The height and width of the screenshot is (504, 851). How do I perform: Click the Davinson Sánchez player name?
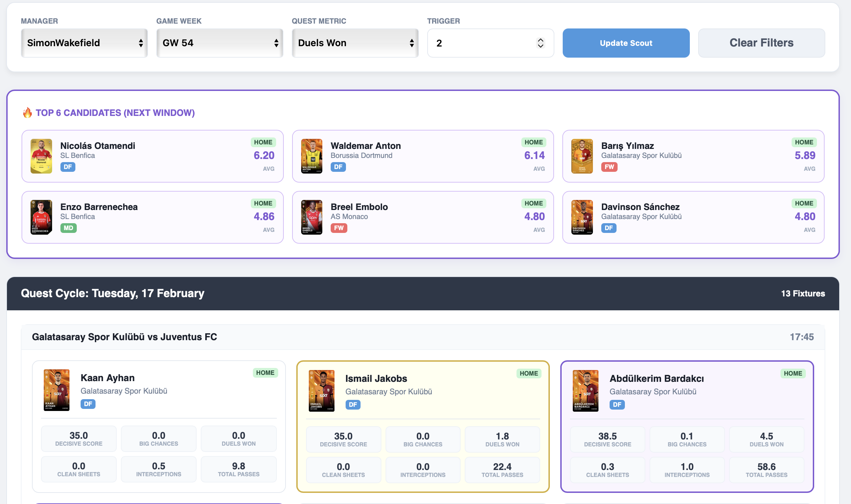tap(640, 207)
